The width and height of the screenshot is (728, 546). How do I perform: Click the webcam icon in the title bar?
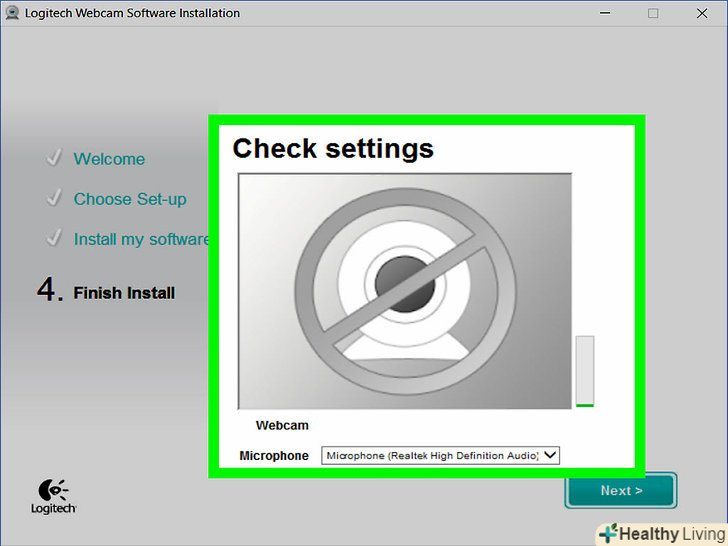(x=12, y=13)
